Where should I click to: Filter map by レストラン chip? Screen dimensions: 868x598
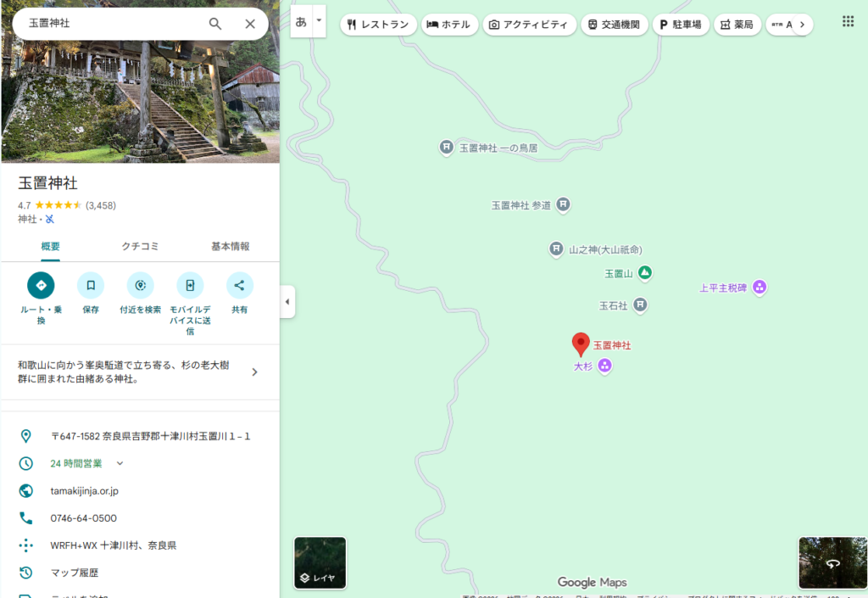pos(378,25)
